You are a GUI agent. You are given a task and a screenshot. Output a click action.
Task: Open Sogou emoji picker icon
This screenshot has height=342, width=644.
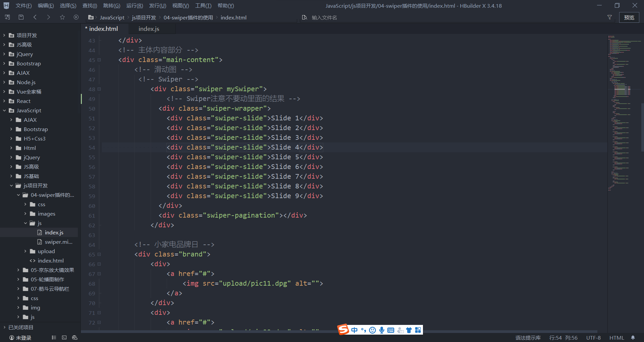tap(372, 330)
